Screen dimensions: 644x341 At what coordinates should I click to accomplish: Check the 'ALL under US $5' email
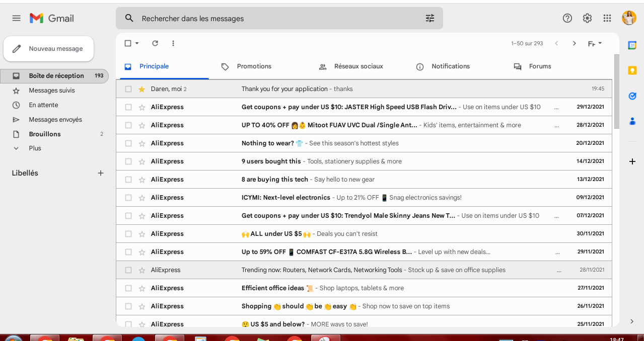click(x=128, y=234)
